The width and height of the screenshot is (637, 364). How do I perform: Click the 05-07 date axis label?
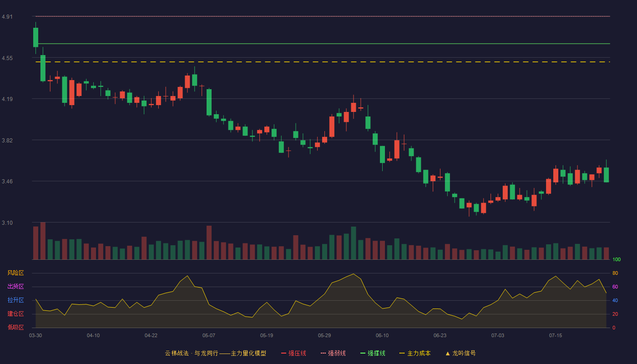coord(209,335)
